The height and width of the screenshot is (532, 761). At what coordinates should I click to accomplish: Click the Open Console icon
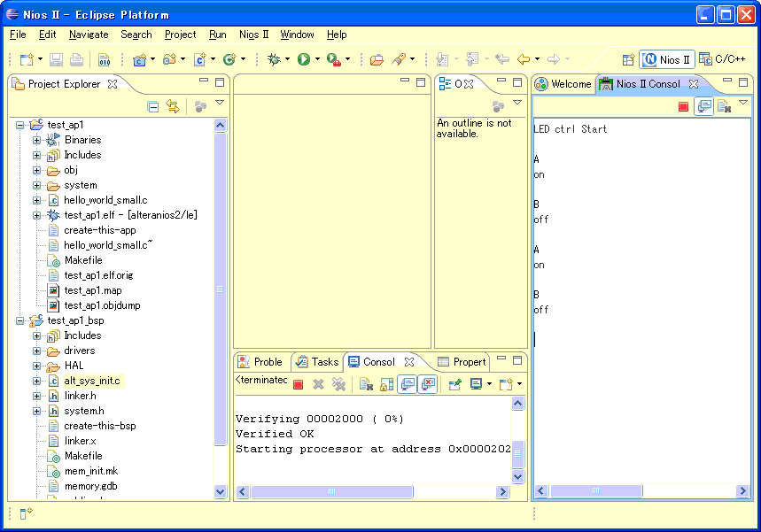(x=506, y=384)
